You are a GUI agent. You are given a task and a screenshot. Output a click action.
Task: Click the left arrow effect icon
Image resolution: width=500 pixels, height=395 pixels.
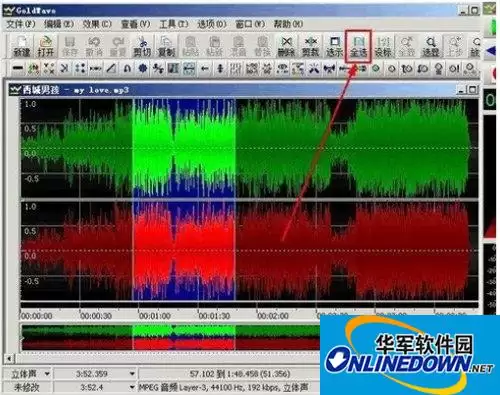205,69
